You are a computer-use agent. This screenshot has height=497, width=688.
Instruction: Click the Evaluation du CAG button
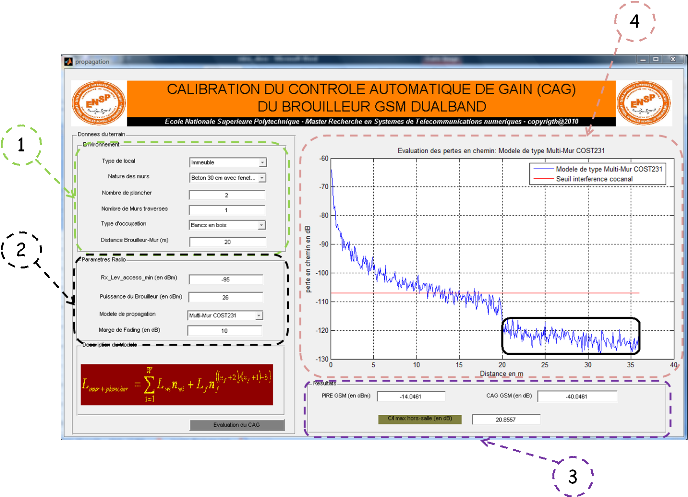[x=237, y=425]
